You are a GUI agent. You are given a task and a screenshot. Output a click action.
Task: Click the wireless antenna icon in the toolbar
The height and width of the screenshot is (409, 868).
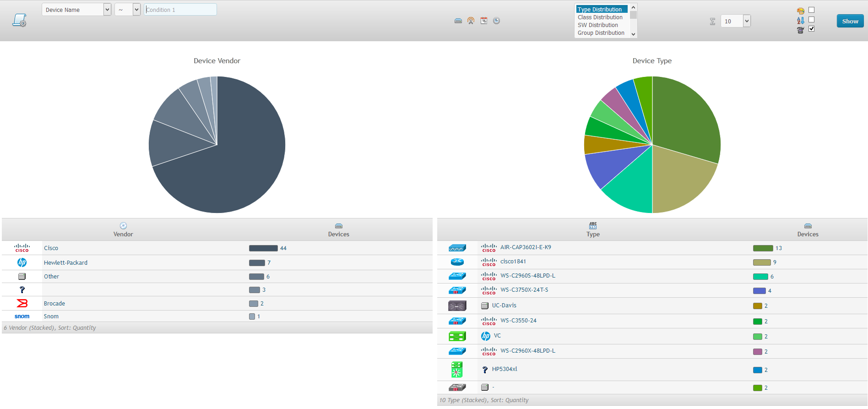point(471,21)
